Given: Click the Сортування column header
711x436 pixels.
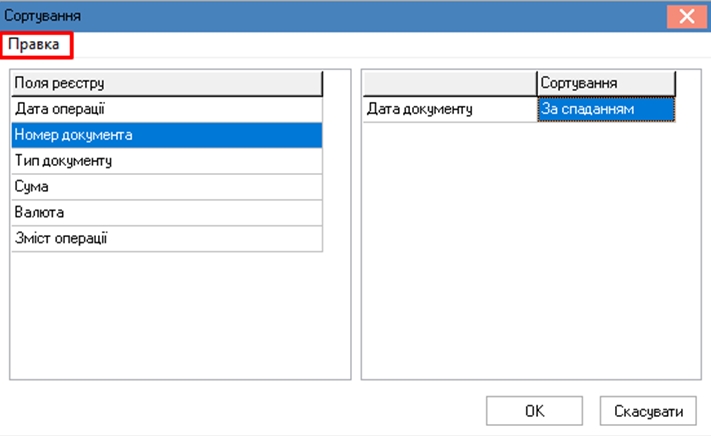Looking at the screenshot, I should tap(606, 83).
